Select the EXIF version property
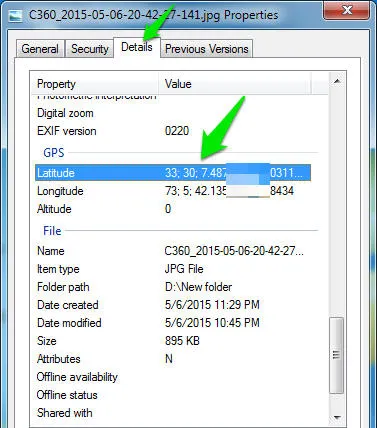 (x=67, y=131)
